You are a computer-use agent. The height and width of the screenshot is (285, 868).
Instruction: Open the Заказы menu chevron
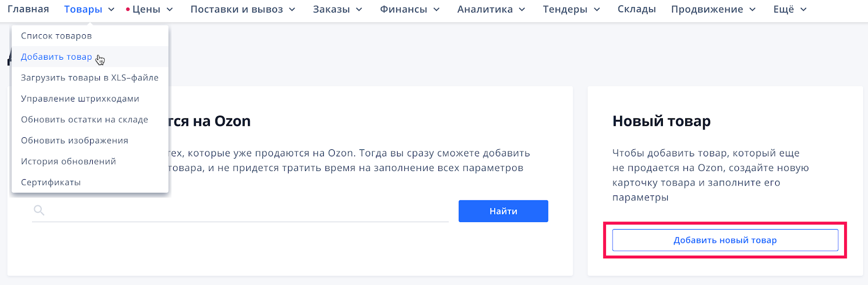tap(359, 10)
